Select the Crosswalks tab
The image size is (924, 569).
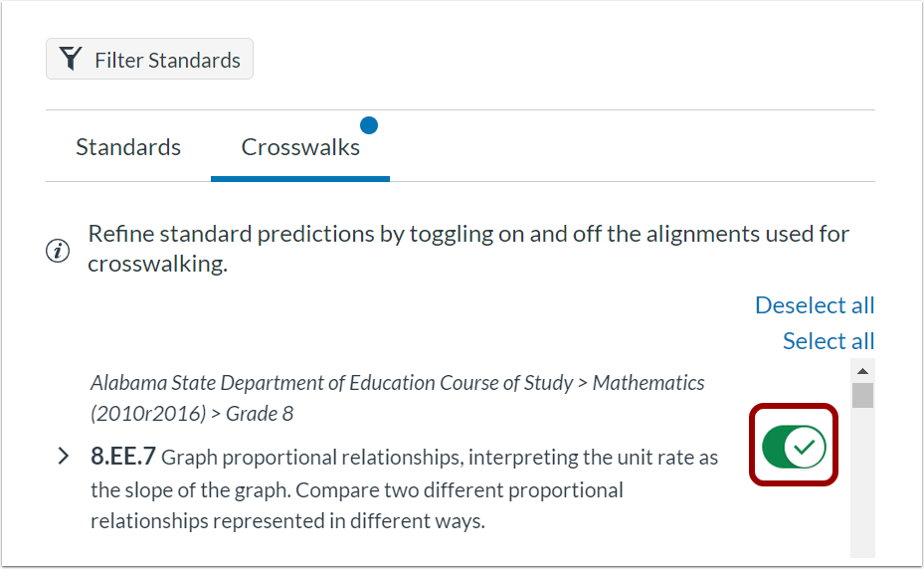[300, 147]
